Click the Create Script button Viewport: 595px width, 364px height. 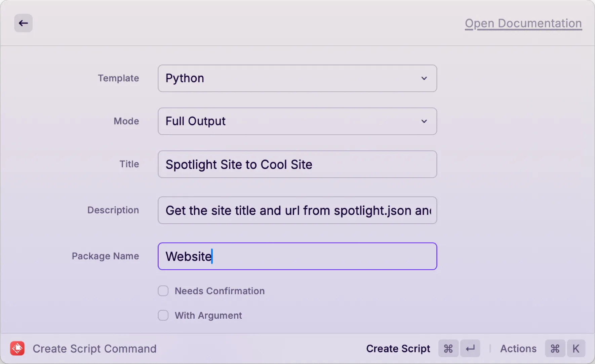[x=398, y=348]
